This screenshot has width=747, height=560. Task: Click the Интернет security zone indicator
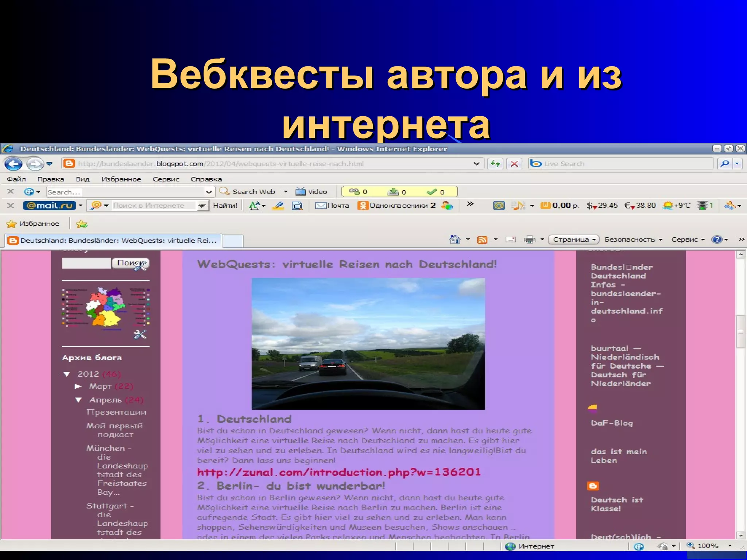530,546
